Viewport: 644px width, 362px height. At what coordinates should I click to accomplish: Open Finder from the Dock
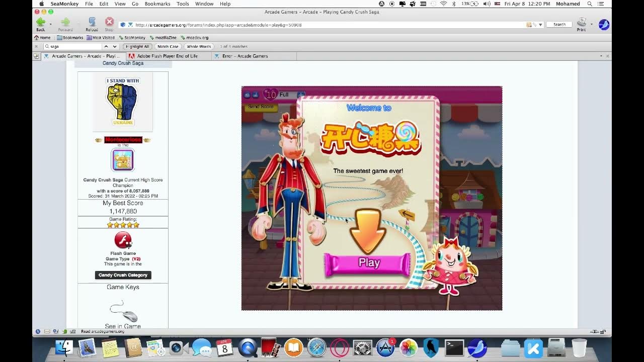(64, 348)
